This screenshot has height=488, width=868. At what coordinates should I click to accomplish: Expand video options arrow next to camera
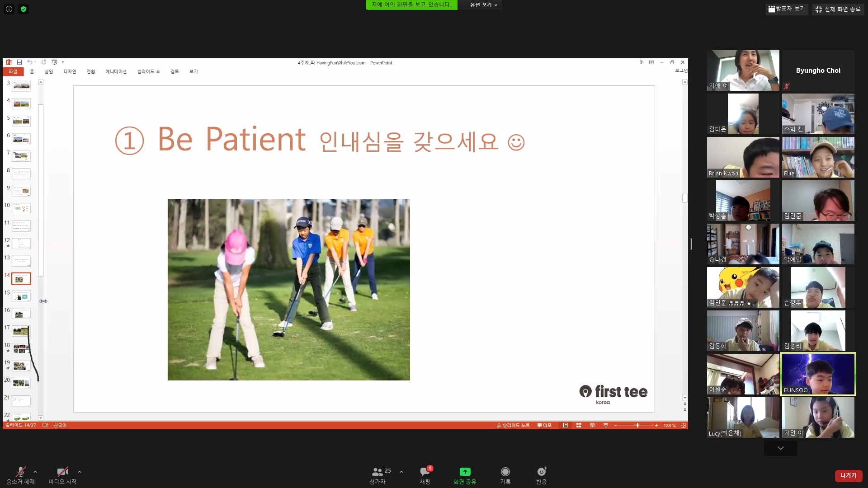[80, 472]
